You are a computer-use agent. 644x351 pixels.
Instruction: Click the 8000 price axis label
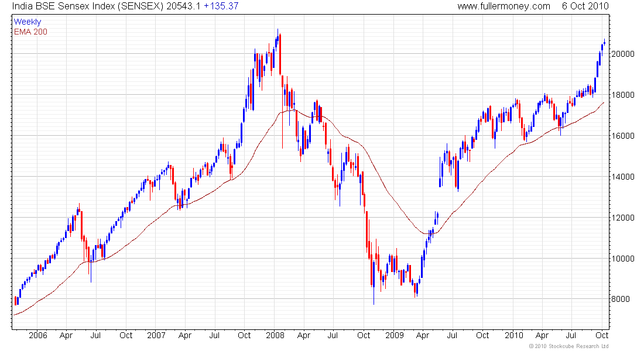(x=621, y=299)
